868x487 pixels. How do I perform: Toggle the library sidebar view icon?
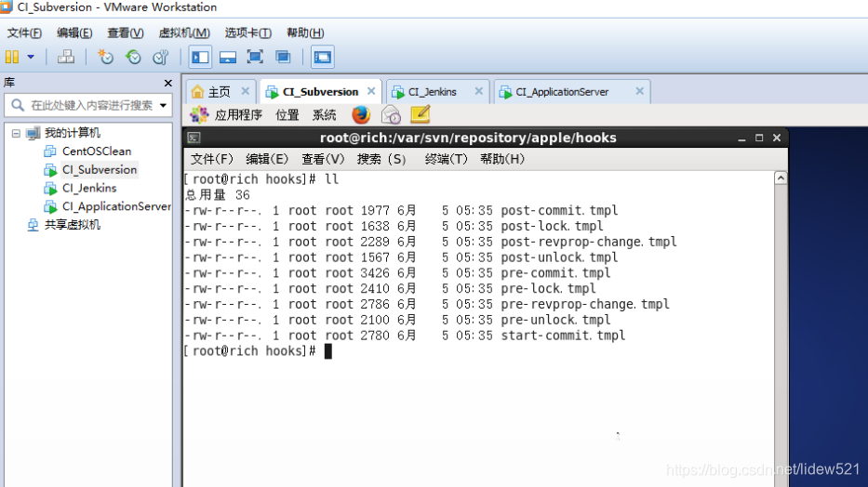[x=200, y=57]
